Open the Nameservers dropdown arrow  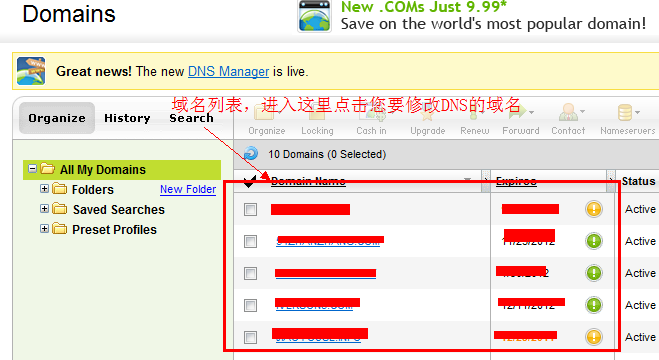click(x=637, y=112)
